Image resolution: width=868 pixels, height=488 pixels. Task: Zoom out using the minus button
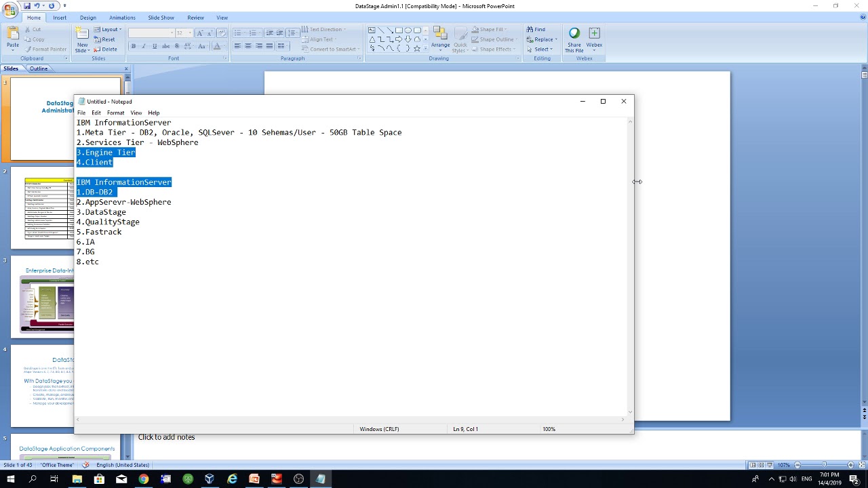[x=797, y=465]
